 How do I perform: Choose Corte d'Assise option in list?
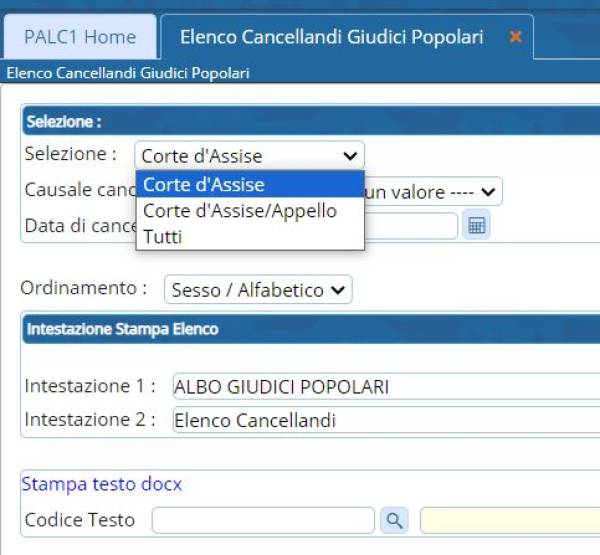[x=250, y=184]
